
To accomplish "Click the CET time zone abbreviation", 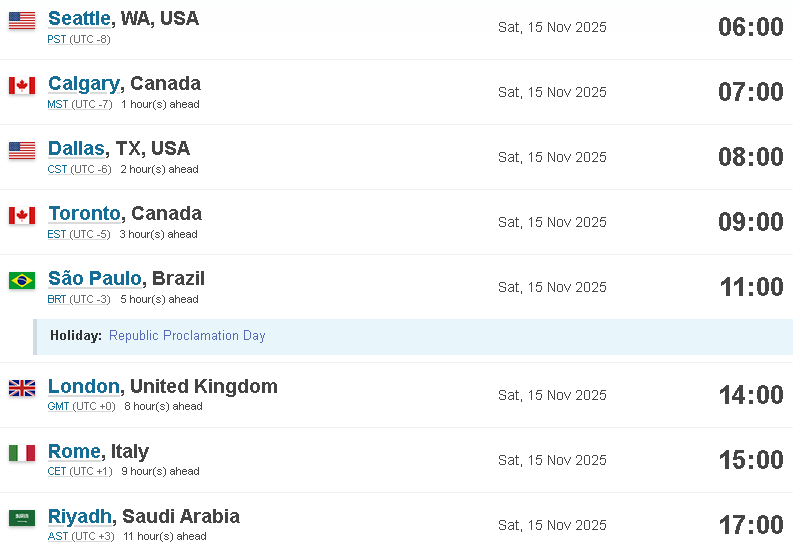I will click(x=57, y=472).
